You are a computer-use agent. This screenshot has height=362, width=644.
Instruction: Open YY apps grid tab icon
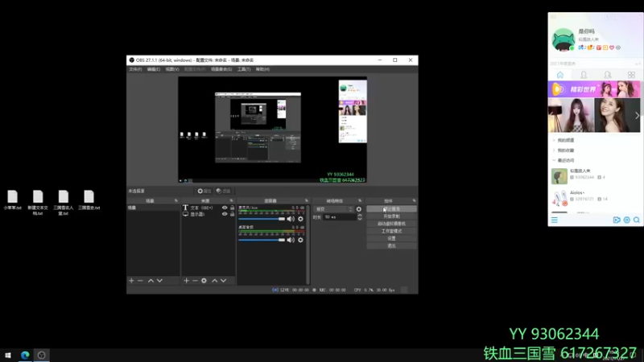tap(631, 75)
